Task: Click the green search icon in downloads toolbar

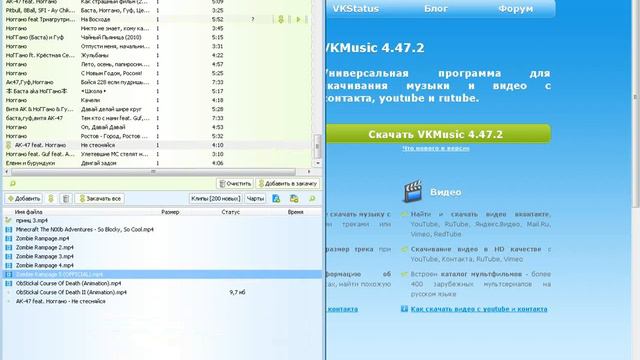Action: pyautogui.click(x=312, y=199)
